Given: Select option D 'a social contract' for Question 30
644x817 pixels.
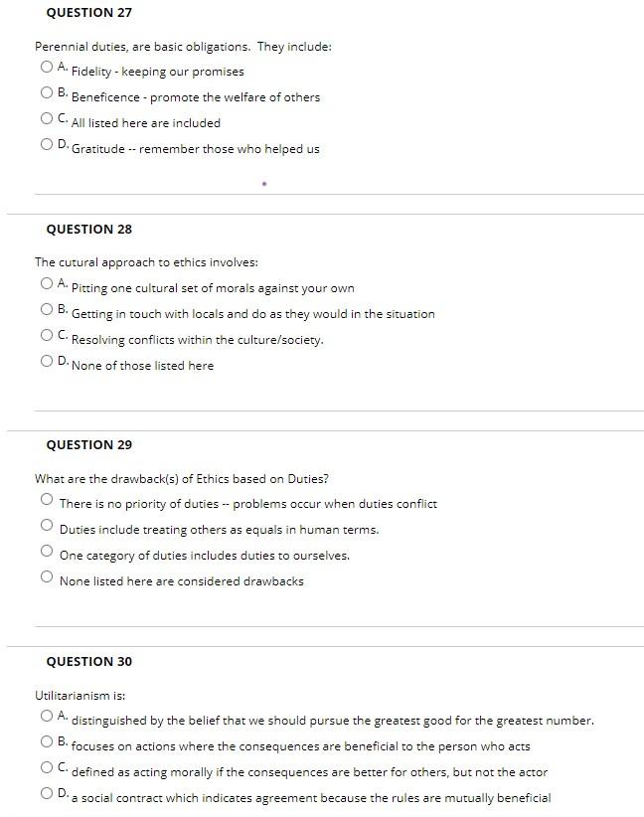Looking at the screenshot, I should 46,792.
